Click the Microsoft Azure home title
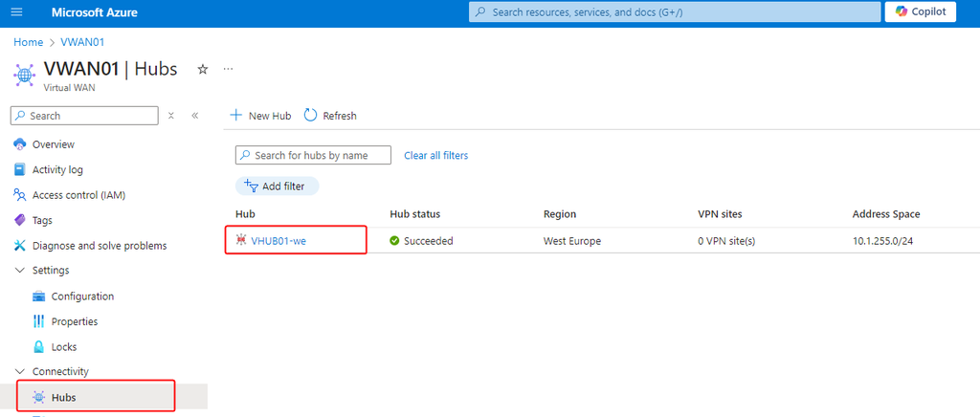Image resolution: width=980 pixels, height=417 pixels. (95, 12)
